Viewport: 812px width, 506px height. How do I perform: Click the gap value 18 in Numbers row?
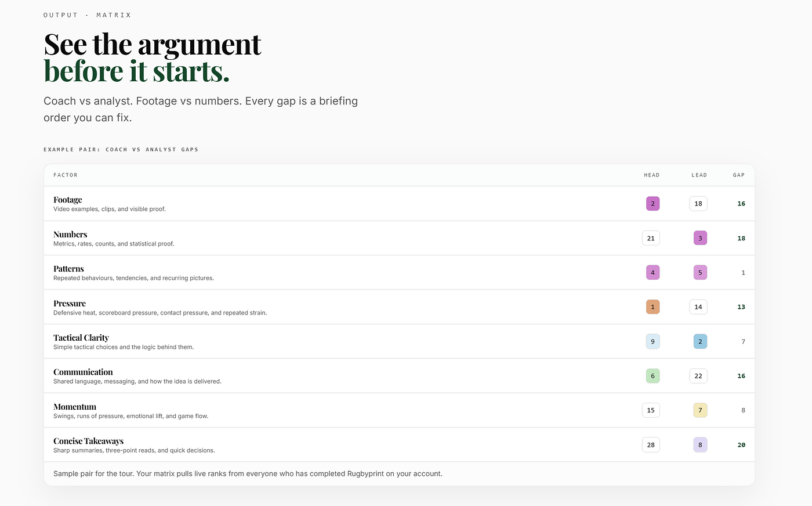click(741, 238)
